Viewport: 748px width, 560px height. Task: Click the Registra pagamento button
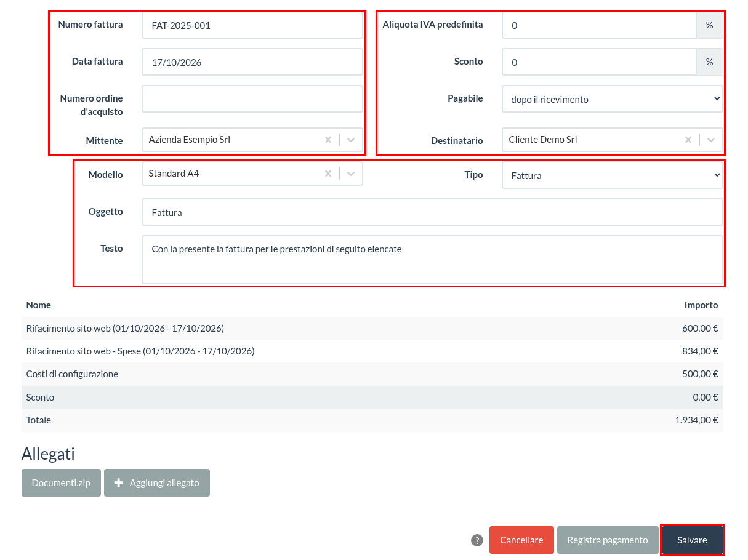click(x=608, y=540)
